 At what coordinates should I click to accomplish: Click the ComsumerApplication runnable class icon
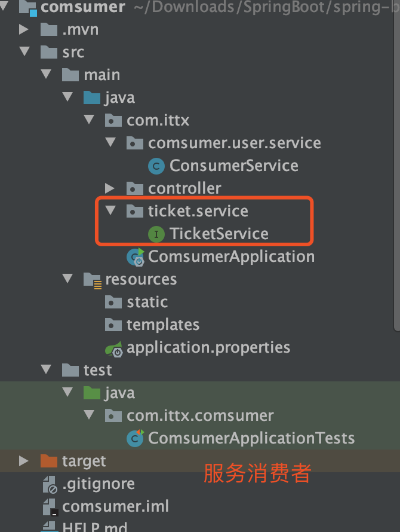tap(136, 257)
